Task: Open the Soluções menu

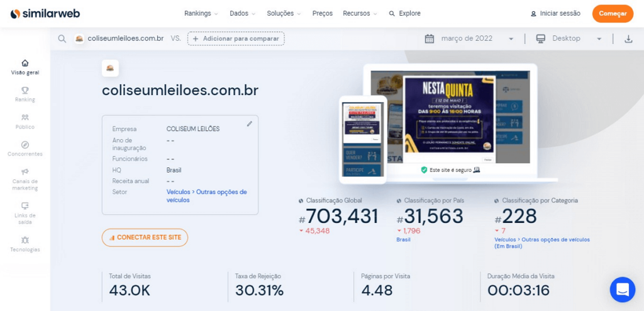Action: pos(284,14)
